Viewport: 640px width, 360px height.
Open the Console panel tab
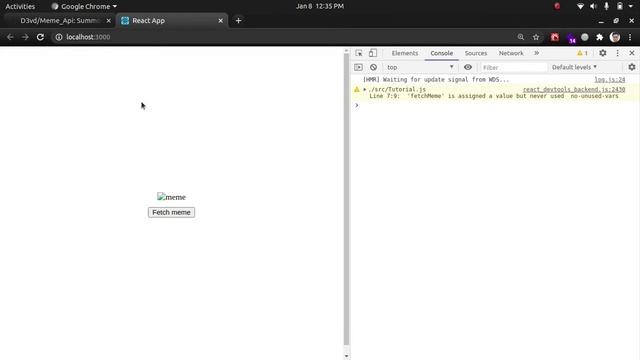click(442, 53)
